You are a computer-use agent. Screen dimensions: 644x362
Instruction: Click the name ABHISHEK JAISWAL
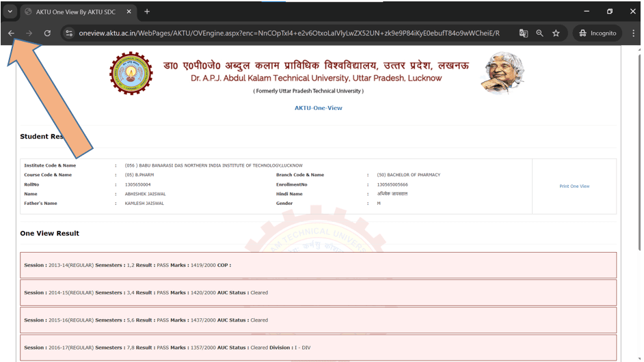point(145,194)
